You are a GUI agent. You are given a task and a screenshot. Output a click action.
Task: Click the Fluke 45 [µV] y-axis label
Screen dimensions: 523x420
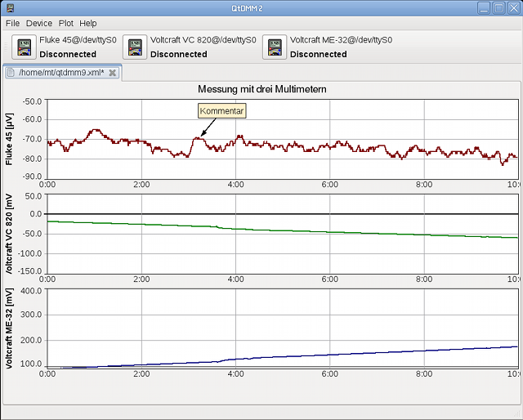tap(11, 139)
